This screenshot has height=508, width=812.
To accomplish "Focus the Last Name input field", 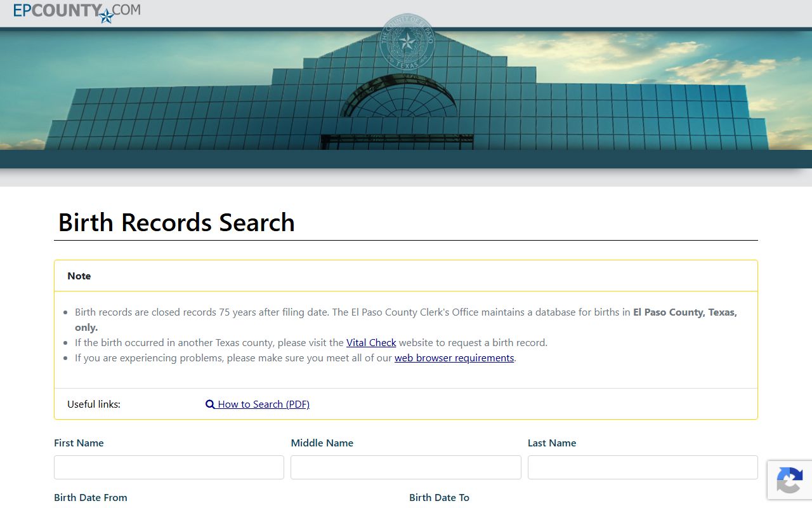I will pos(643,467).
